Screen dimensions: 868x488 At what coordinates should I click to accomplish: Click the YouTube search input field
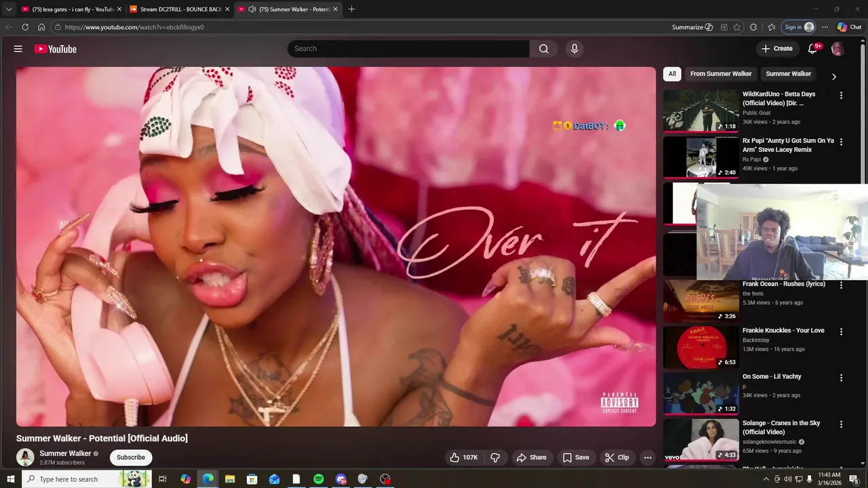point(408,49)
